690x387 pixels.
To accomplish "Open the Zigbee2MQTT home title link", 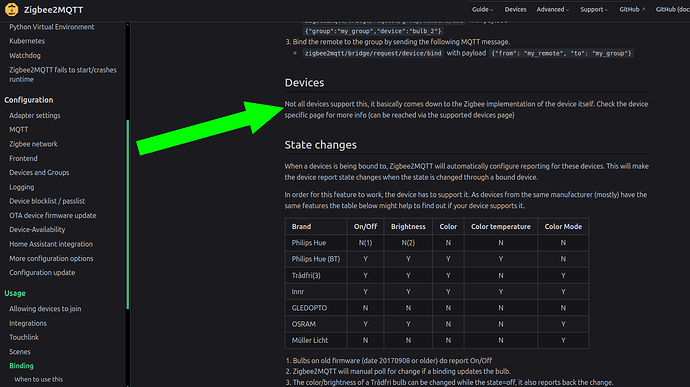I will click(53, 10).
